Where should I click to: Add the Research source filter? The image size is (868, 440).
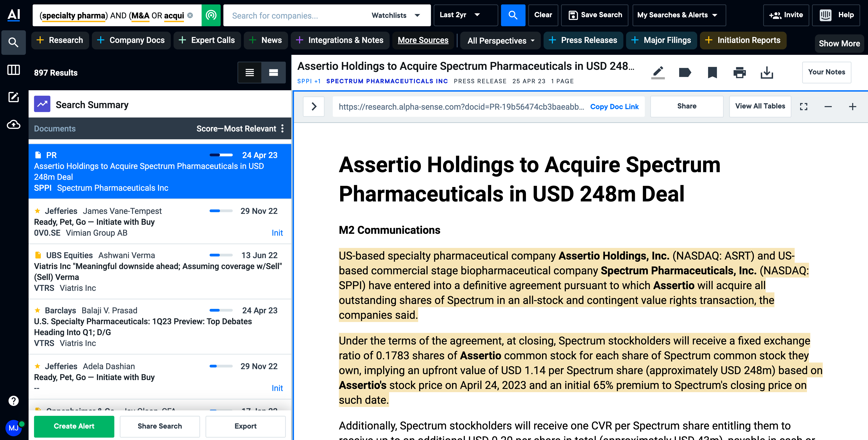click(x=60, y=40)
